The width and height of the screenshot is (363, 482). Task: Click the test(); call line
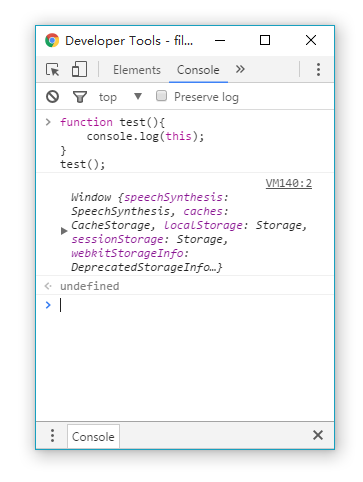(82, 164)
